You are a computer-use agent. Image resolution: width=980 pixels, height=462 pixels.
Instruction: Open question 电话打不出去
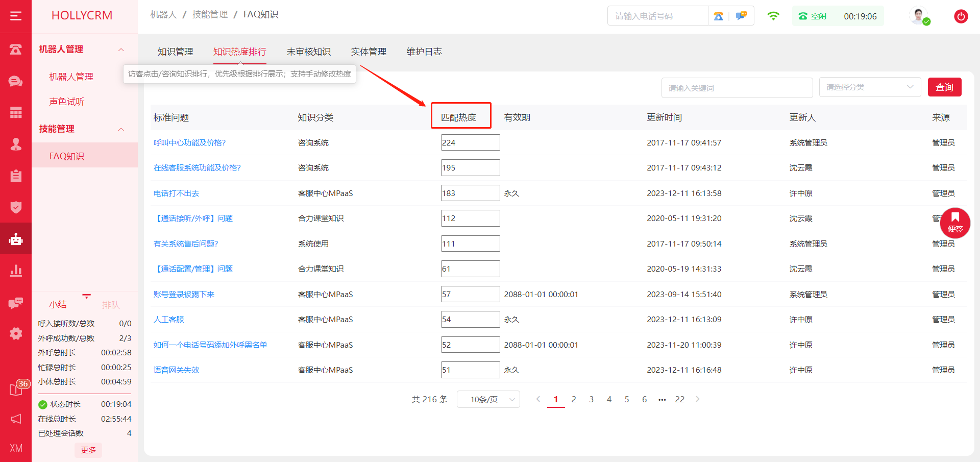click(176, 193)
